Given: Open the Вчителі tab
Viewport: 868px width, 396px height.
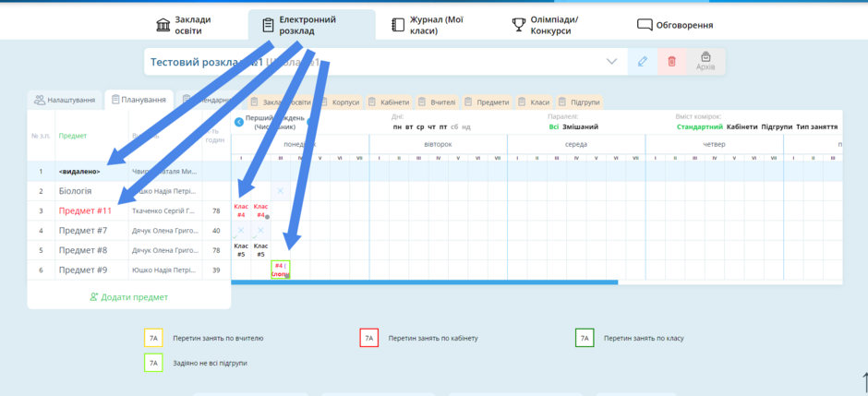Looking at the screenshot, I should [x=438, y=102].
